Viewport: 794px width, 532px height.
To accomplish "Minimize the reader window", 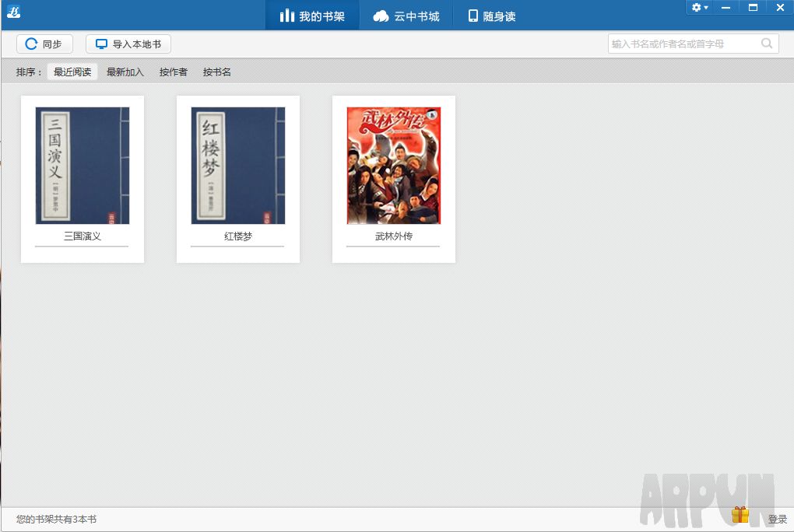I will 726,8.
